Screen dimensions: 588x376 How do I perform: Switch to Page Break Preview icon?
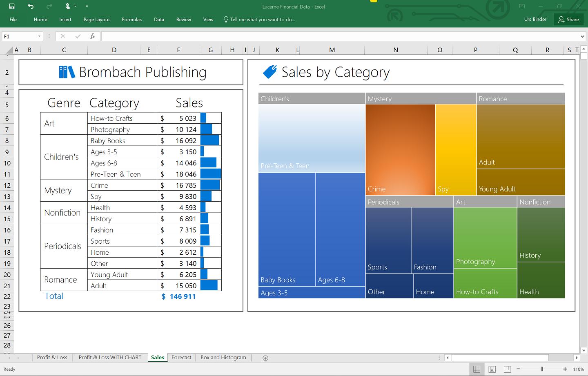point(507,369)
